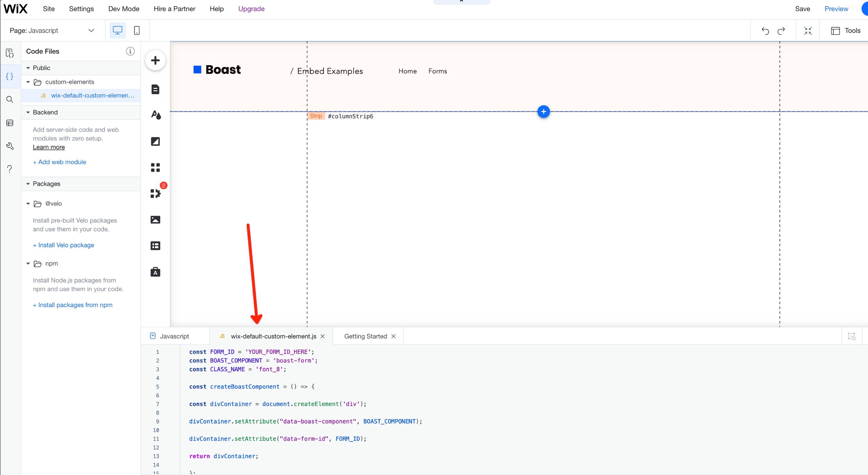Close the wix-default-custom-element.js tab
Viewport: 868px width, 475px height.
pos(322,336)
